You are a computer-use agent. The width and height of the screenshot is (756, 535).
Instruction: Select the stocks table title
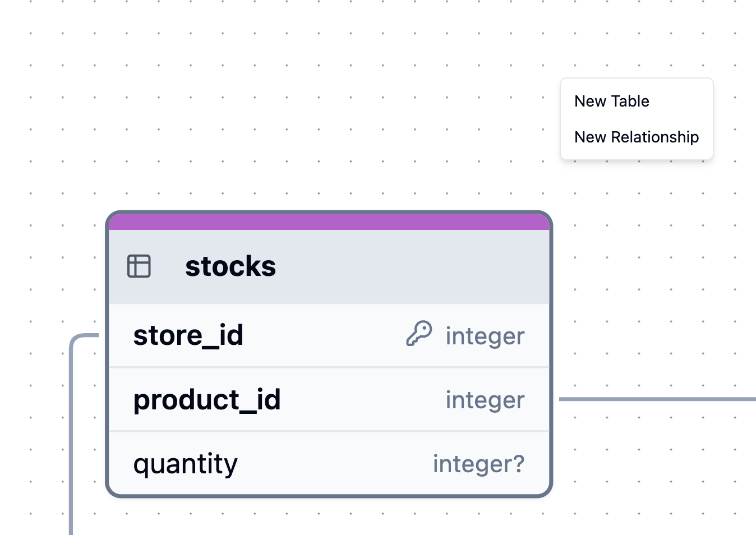(x=231, y=266)
